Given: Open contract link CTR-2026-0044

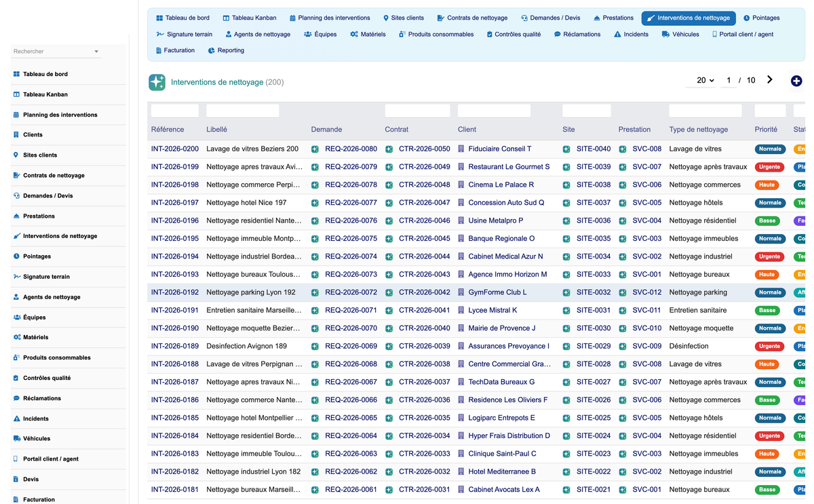Looking at the screenshot, I should click(425, 256).
